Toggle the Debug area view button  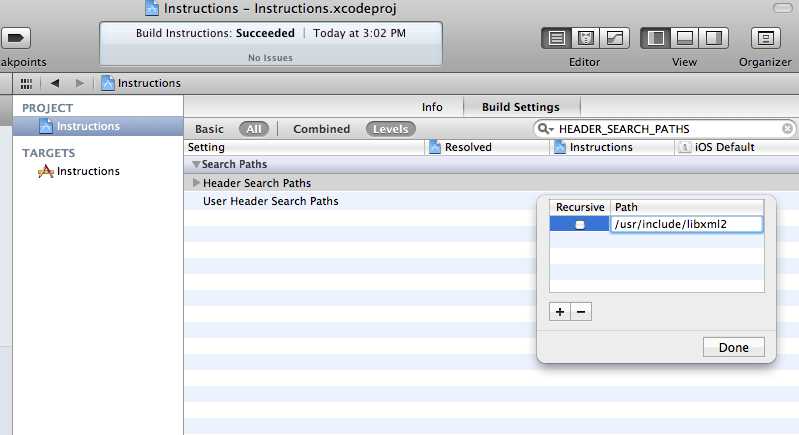click(684, 38)
